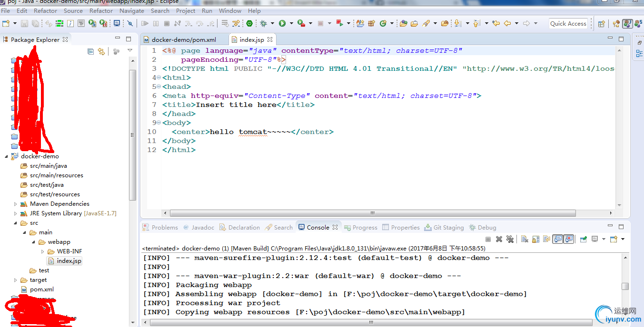
Task: Switch to the Problems tab
Action: point(160,228)
